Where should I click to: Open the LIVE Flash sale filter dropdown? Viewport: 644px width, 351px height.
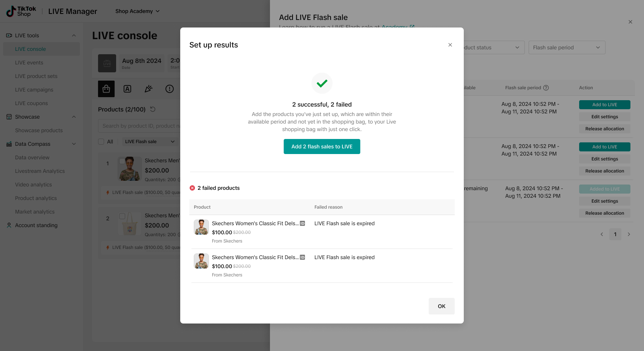click(150, 142)
